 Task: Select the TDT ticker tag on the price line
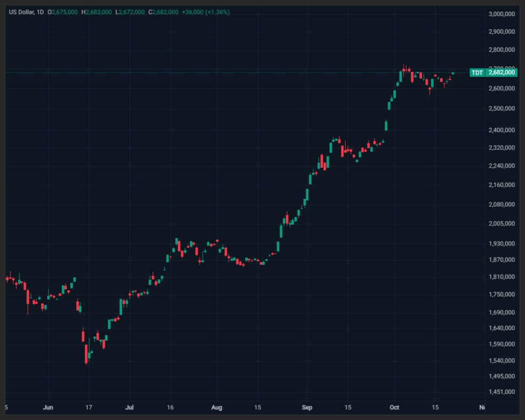477,73
